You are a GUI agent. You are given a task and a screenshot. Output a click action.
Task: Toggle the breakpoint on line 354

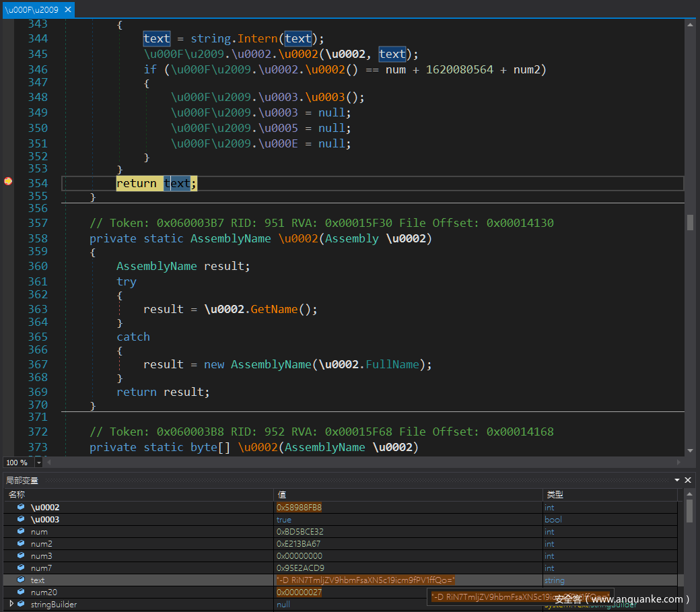click(7, 181)
